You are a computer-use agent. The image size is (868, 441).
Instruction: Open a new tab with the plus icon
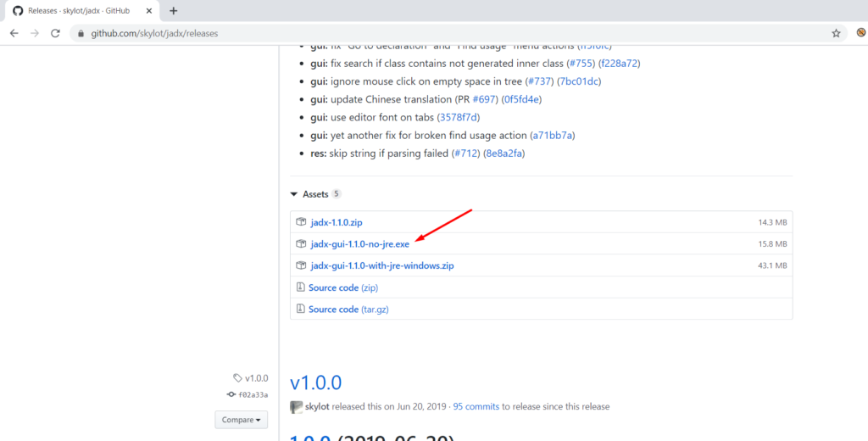[173, 10]
